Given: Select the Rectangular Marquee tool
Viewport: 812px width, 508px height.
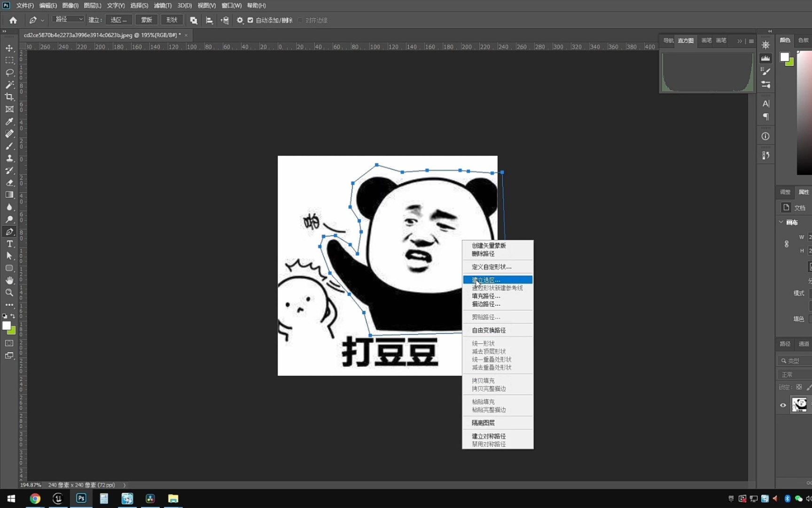Looking at the screenshot, I should click(9, 60).
